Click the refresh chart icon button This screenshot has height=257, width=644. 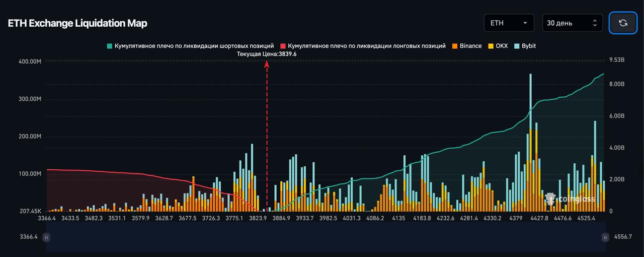(x=623, y=23)
